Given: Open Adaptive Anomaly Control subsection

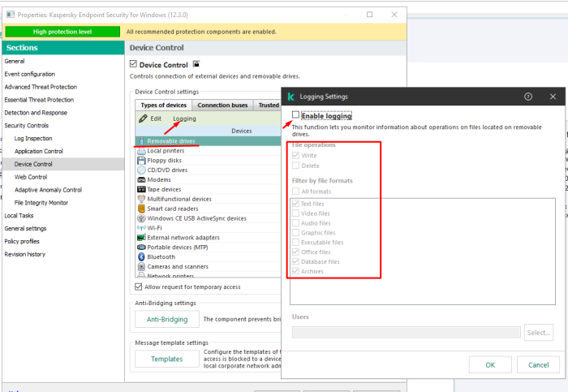Looking at the screenshot, I should tap(48, 190).
